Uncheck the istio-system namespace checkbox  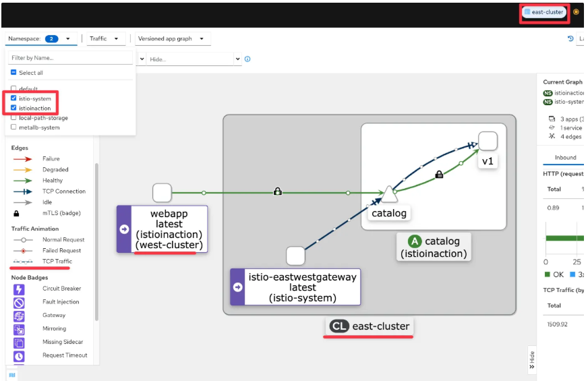pos(13,98)
